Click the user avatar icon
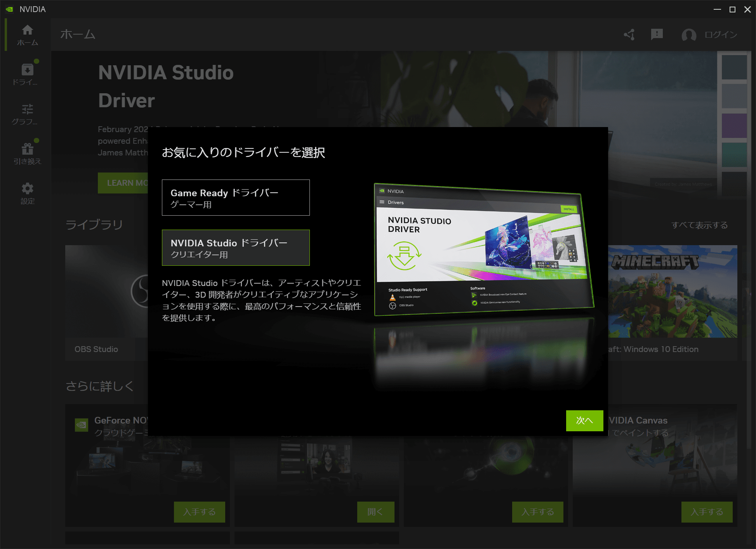Viewport: 756px width, 549px height. 689,35
